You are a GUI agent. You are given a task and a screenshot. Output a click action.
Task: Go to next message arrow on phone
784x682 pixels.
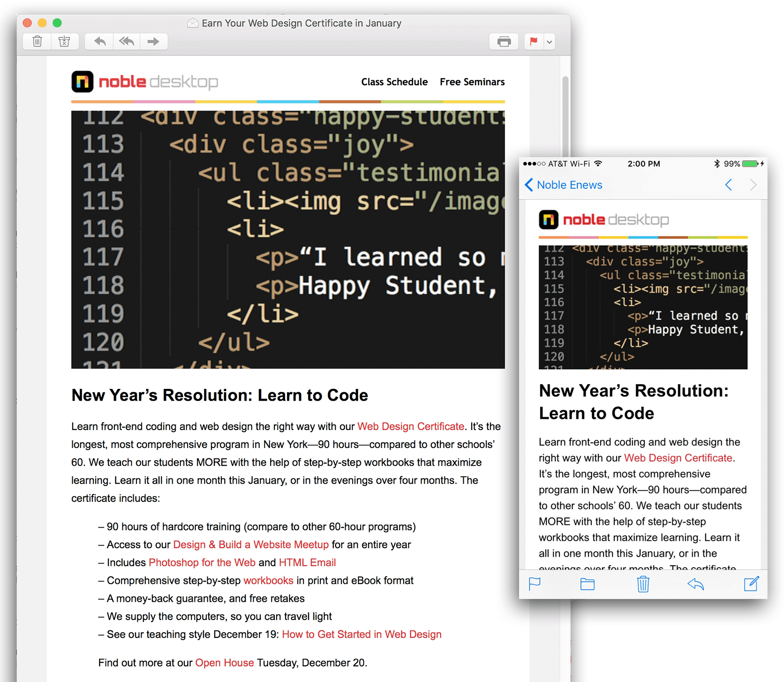(753, 185)
